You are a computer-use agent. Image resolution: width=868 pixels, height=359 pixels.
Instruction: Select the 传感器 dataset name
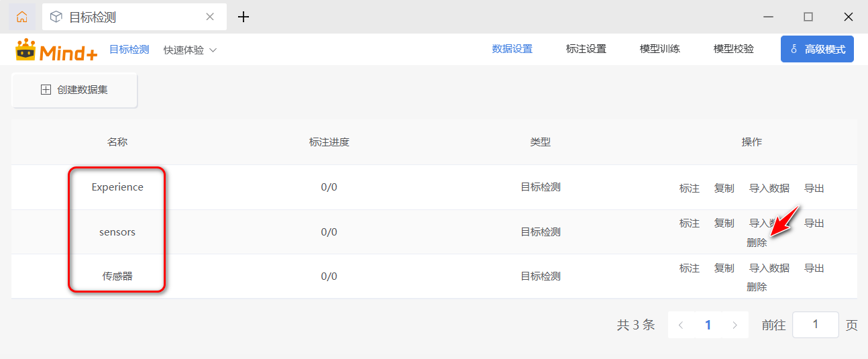tap(117, 276)
